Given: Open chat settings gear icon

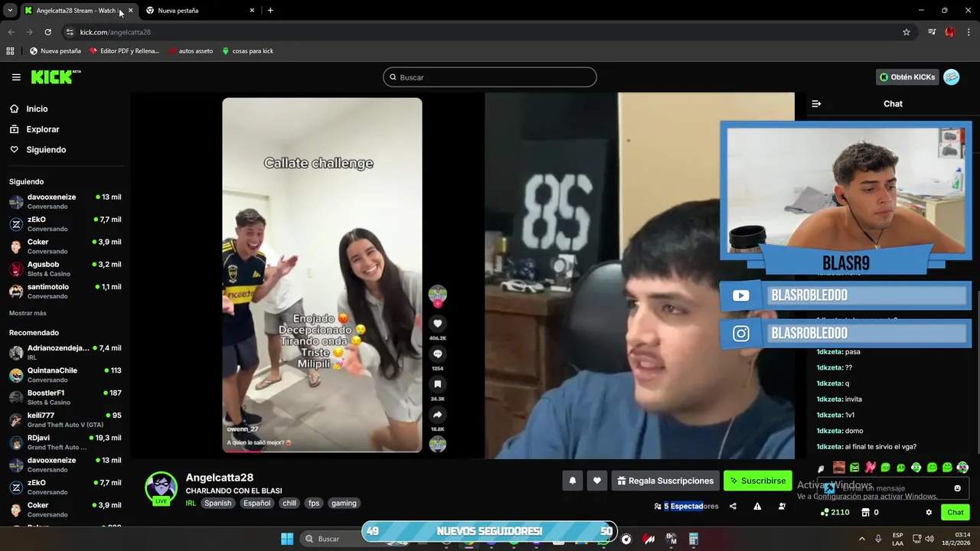Looking at the screenshot, I should [929, 512].
